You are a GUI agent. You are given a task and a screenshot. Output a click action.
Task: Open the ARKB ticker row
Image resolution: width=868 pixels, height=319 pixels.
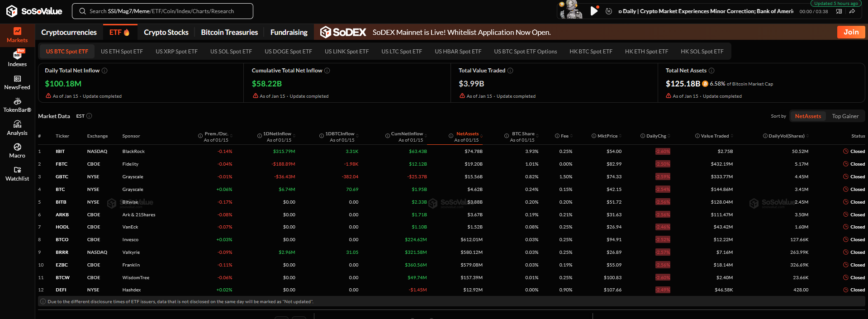(x=451, y=214)
